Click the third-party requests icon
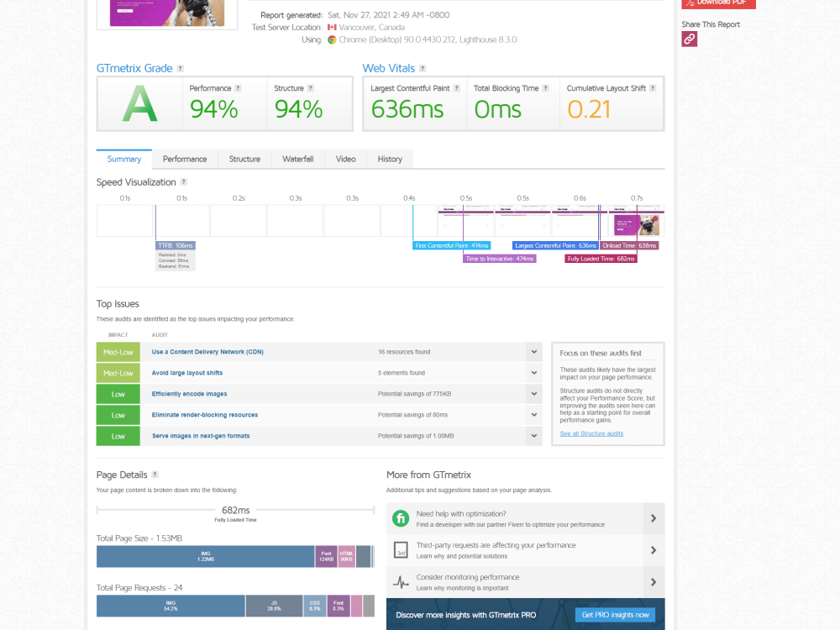The width and height of the screenshot is (840, 630). point(401,550)
